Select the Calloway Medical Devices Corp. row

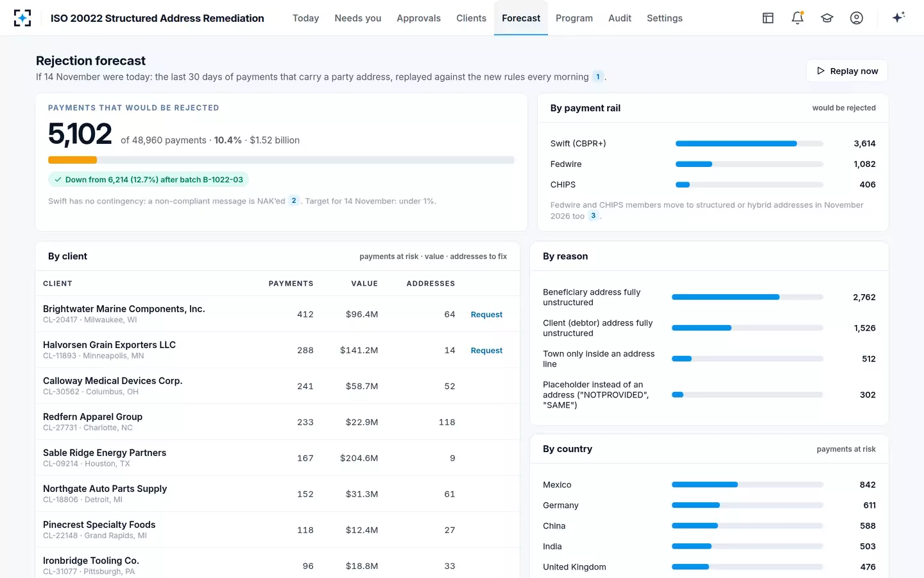click(277, 386)
